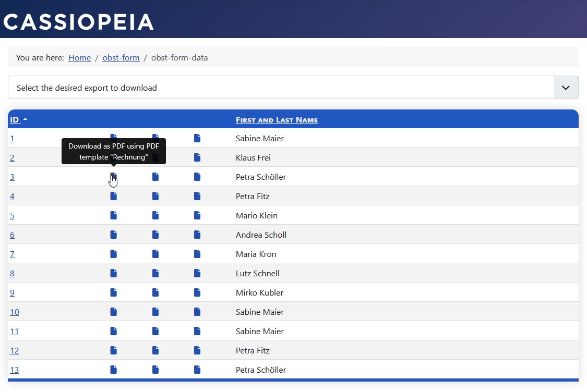587x392 pixels.
Task: Open the obst-form breadcrumb link
Action: tap(121, 57)
